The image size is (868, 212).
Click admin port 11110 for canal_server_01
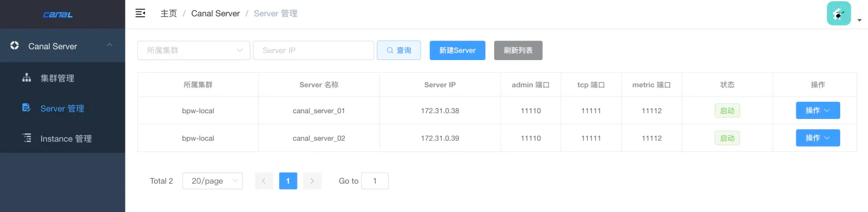[x=531, y=110]
